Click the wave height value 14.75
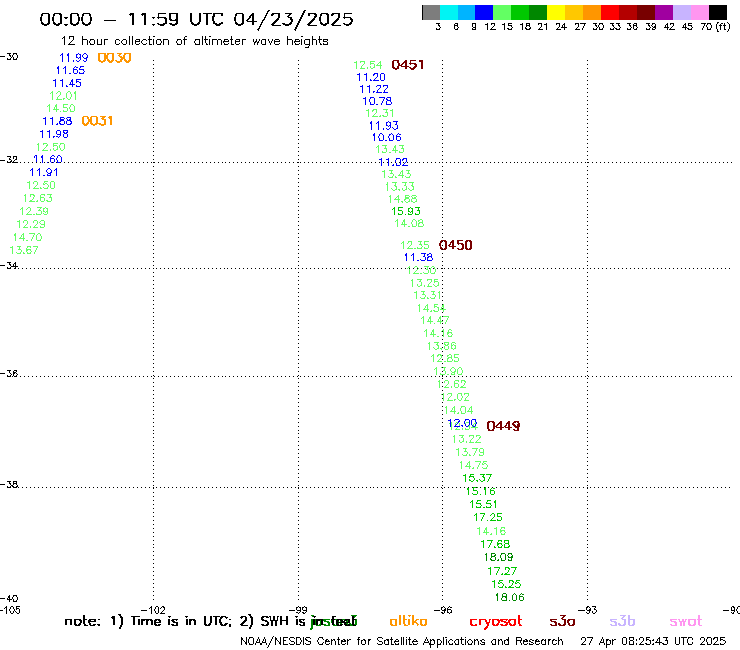Screen dimensions: 740x650 click(473, 465)
